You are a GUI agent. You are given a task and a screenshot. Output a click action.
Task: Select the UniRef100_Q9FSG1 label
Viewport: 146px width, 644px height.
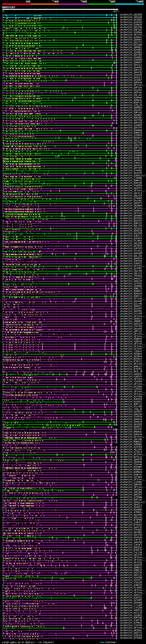click(131, 30)
